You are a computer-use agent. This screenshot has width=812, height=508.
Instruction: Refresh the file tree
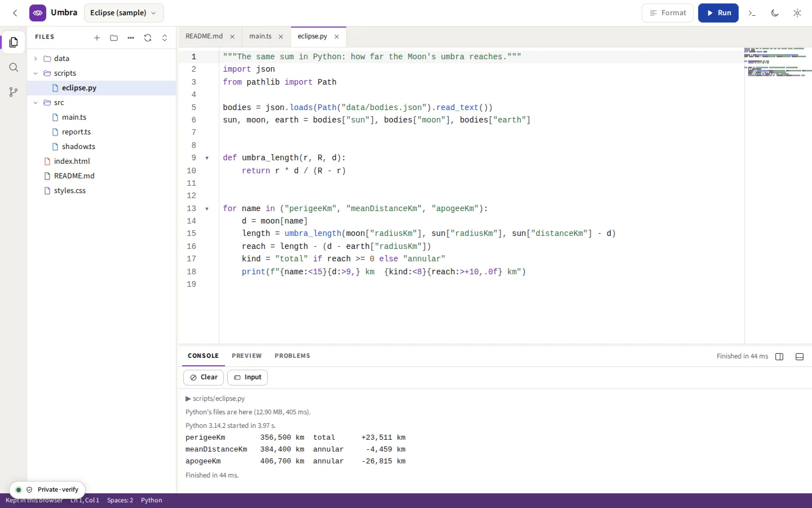[148, 38]
